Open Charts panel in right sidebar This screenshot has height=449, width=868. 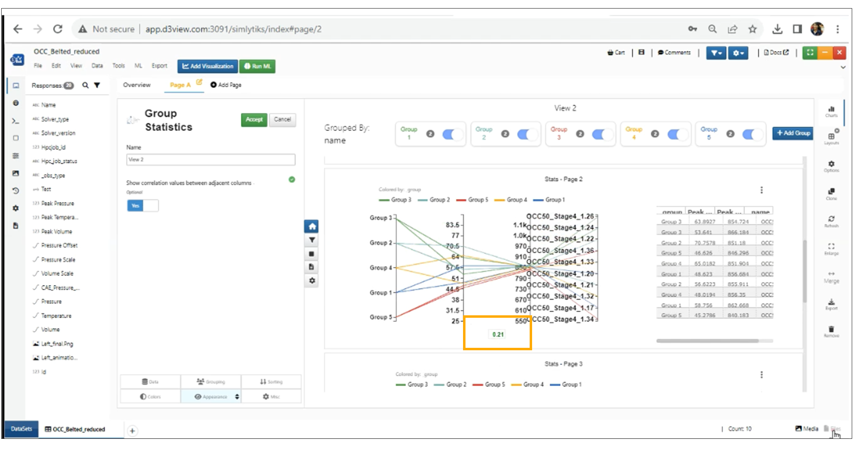click(x=831, y=111)
